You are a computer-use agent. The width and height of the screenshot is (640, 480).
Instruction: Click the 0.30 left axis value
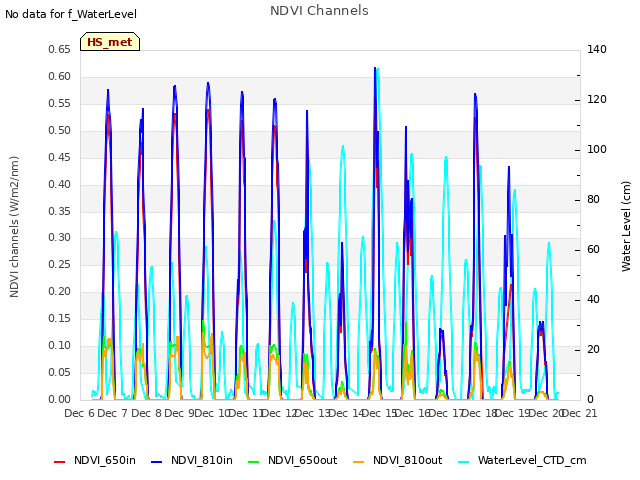click(x=60, y=238)
